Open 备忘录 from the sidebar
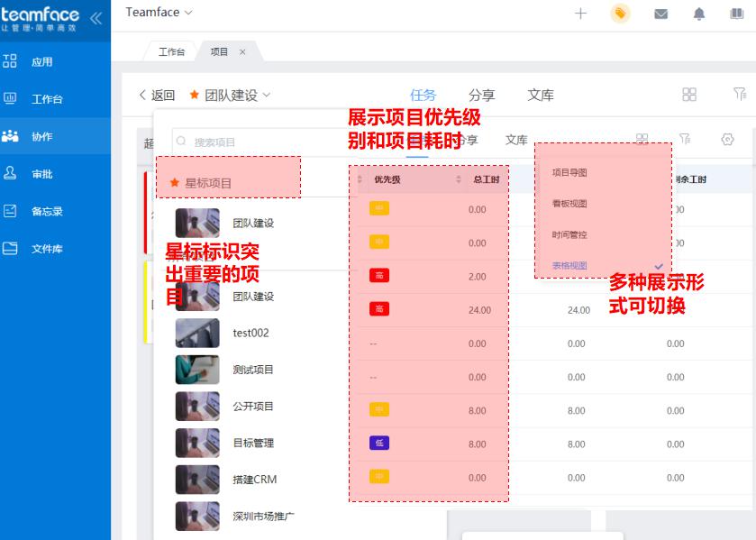 46,211
